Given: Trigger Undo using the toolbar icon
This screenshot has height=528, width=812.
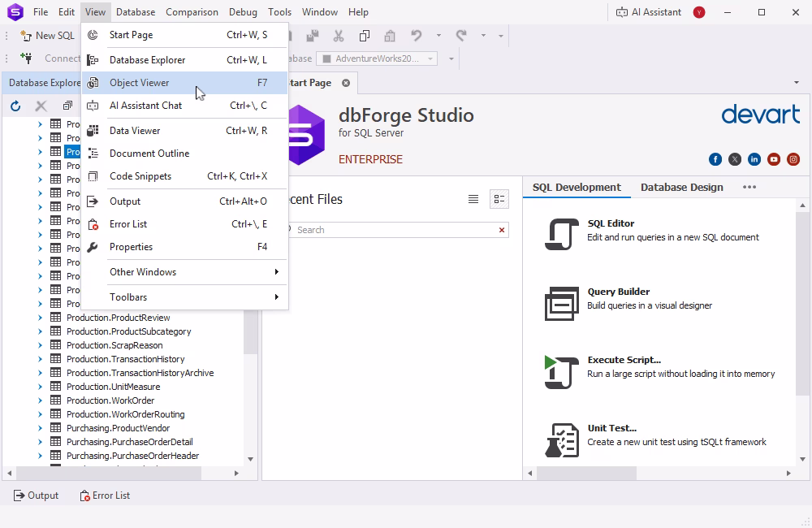Looking at the screenshot, I should coord(415,36).
